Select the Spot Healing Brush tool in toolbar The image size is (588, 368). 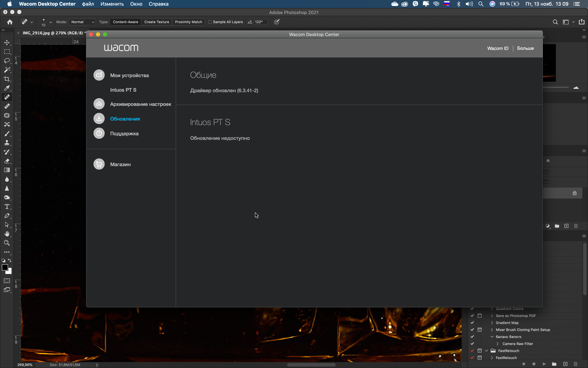point(7,97)
